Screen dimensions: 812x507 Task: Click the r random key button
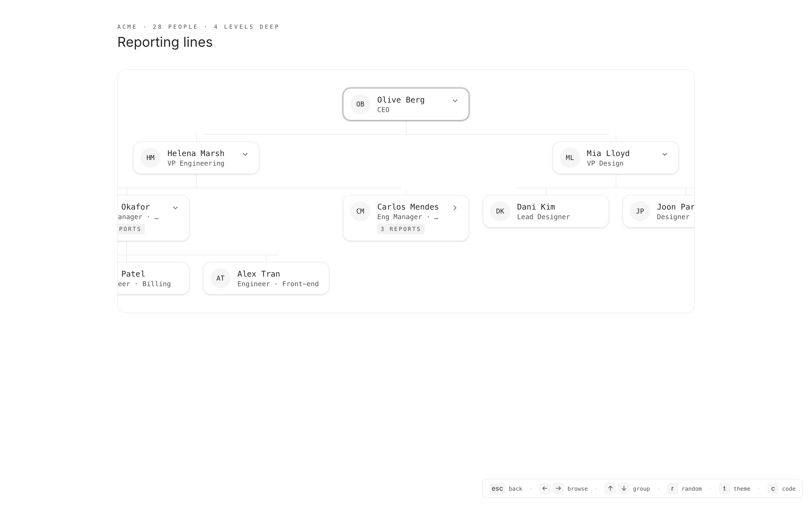[x=672, y=489]
